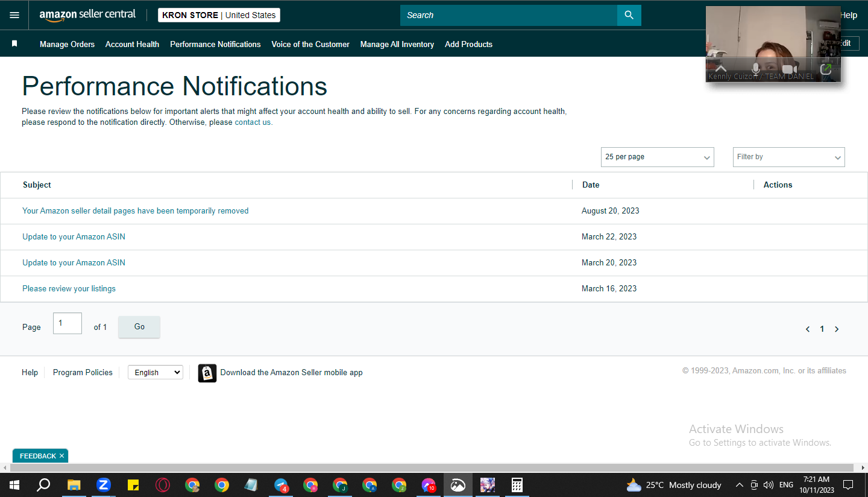This screenshot has width=868, height=497.
Task: Open the Windows Start menu
Action: click(x=14, y=485)
